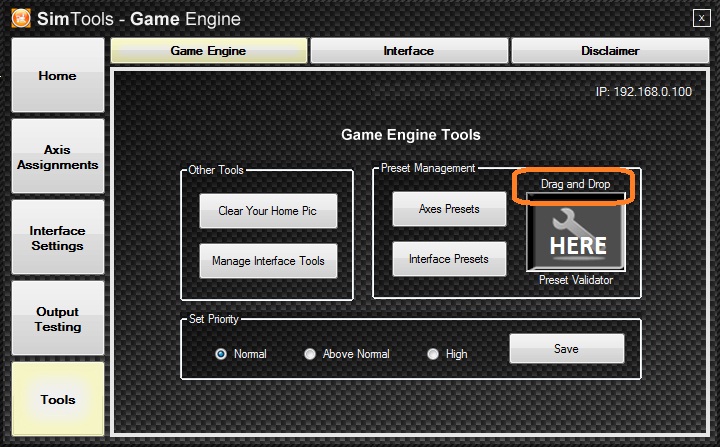
Task: Click the SimTools orange logo icon
Action: pos(21,18)
